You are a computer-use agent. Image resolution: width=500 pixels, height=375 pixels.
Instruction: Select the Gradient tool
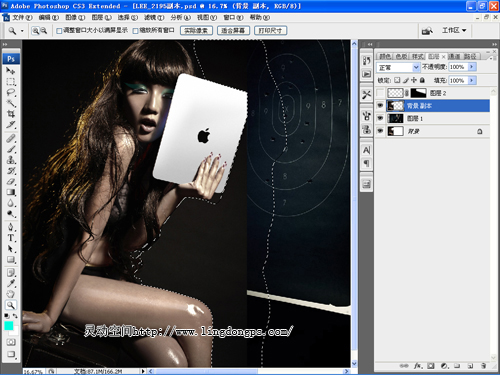coord(11,192)
